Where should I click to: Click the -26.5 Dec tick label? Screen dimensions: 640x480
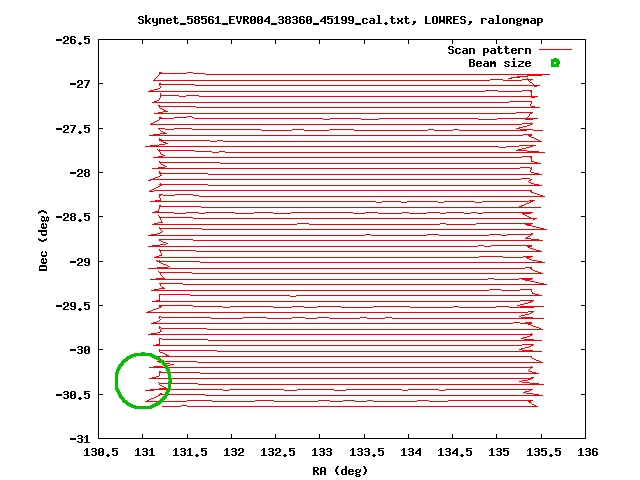tap(73, 40)
